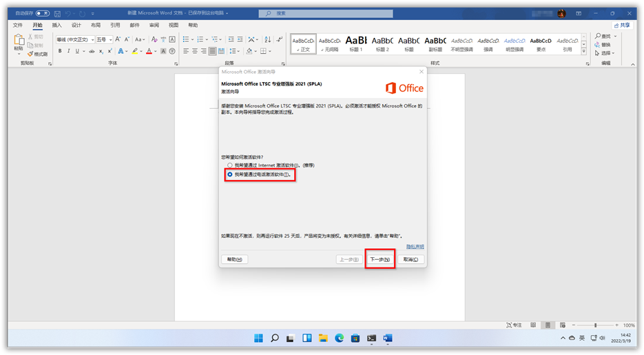Image resolution: width=644 pixels, height=355 pixels.
Task: Open the File tab
Action: coord(18,26)
